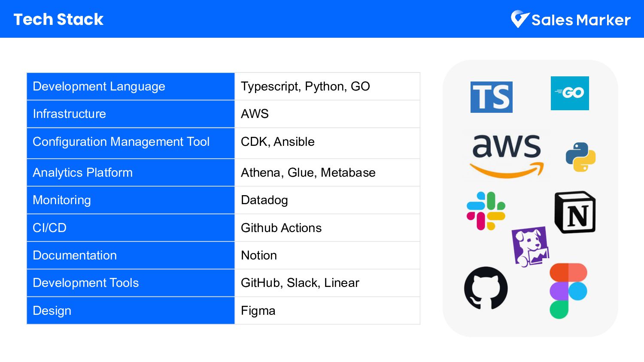Select the Datadog text cell
Screen dimensions: 644x362
point(327,200)
